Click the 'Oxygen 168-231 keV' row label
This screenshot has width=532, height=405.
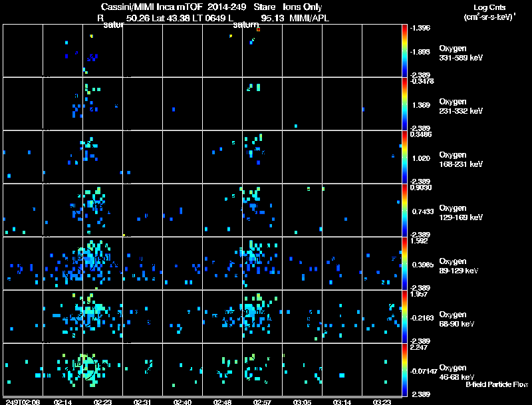pos(461,160)
